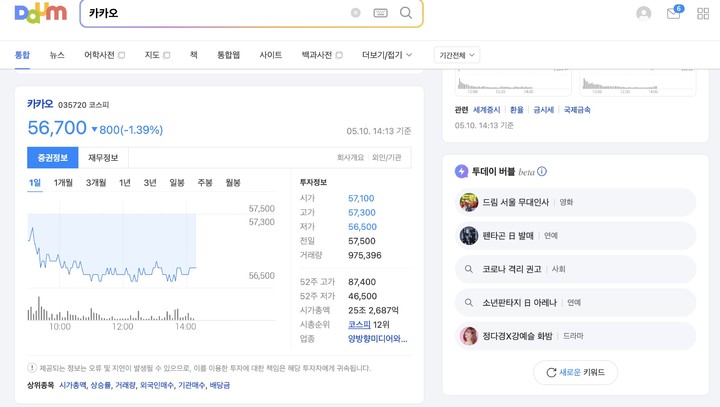Viewport: 720px width, 407px height.
Task: Switch to the 뉴스 tab
Action: point(57,55)
